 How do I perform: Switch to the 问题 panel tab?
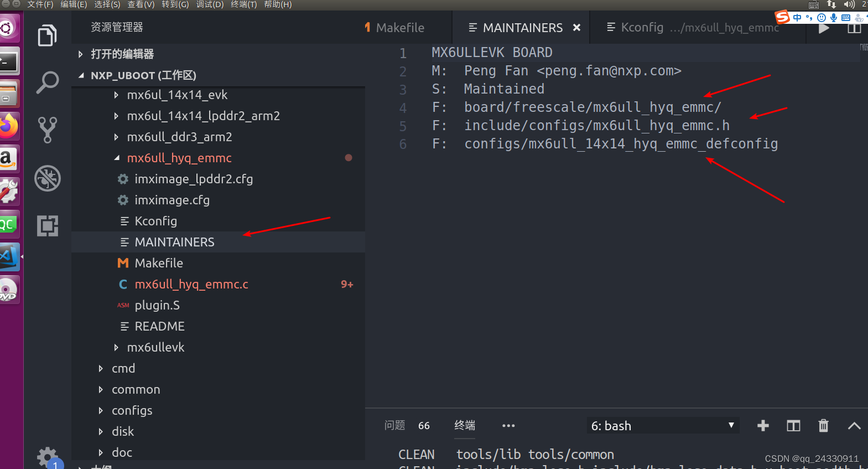click(x=395, y=425)
